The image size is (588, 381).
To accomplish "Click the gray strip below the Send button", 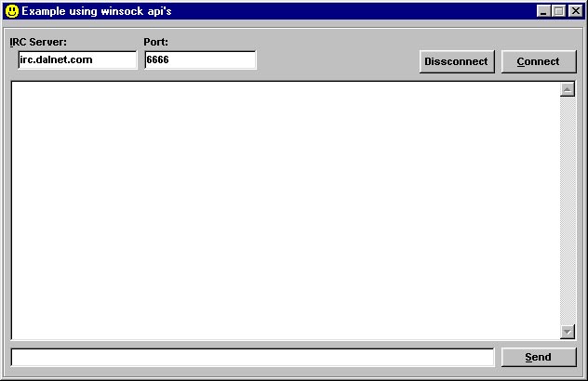I will [x=538, y=373].
